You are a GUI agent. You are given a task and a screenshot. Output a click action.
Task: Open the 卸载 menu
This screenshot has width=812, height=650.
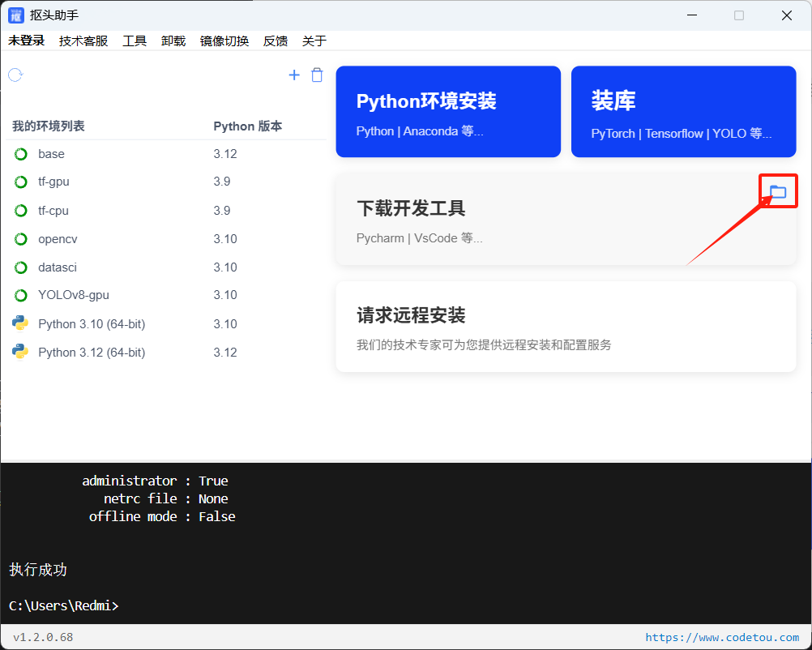[173, 41]
